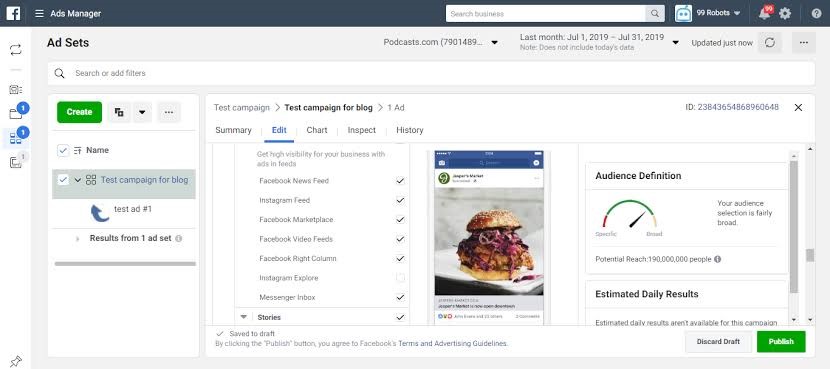The height and width of the screenshot is (369, 830).
Task: Click the Facebook logo icon
Action: tap(13, 13)
